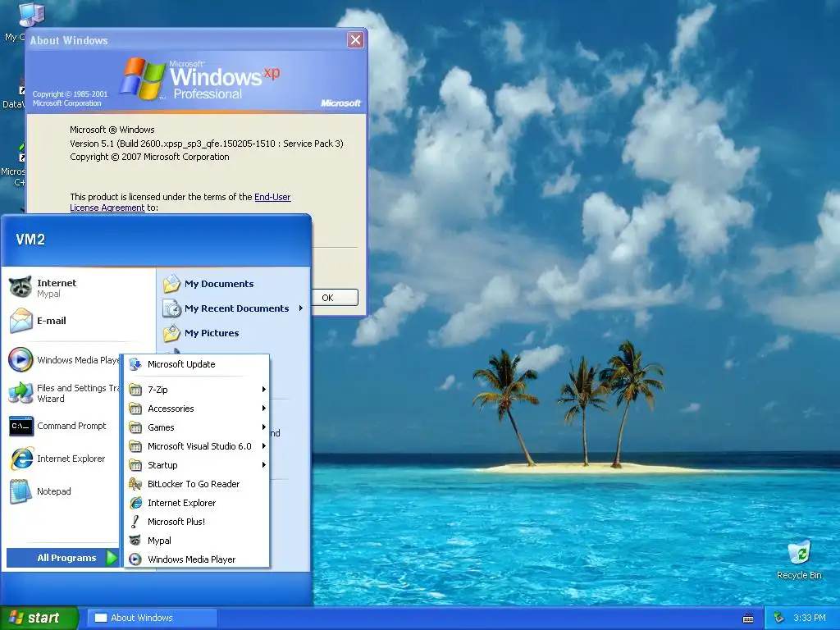Expand Startup submenu arrow
Viewport: 840px width, 630px height.
point(263,464)
